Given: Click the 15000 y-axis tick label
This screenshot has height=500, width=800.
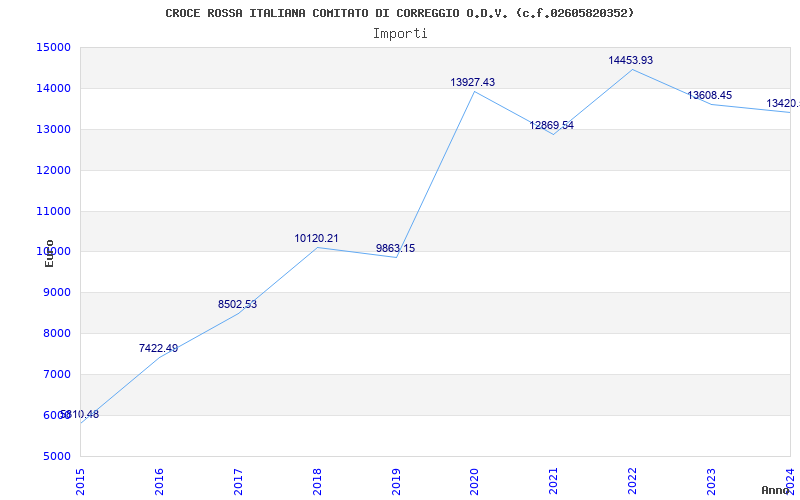Looking at the screenshot, I should click(x=53, y=47).
